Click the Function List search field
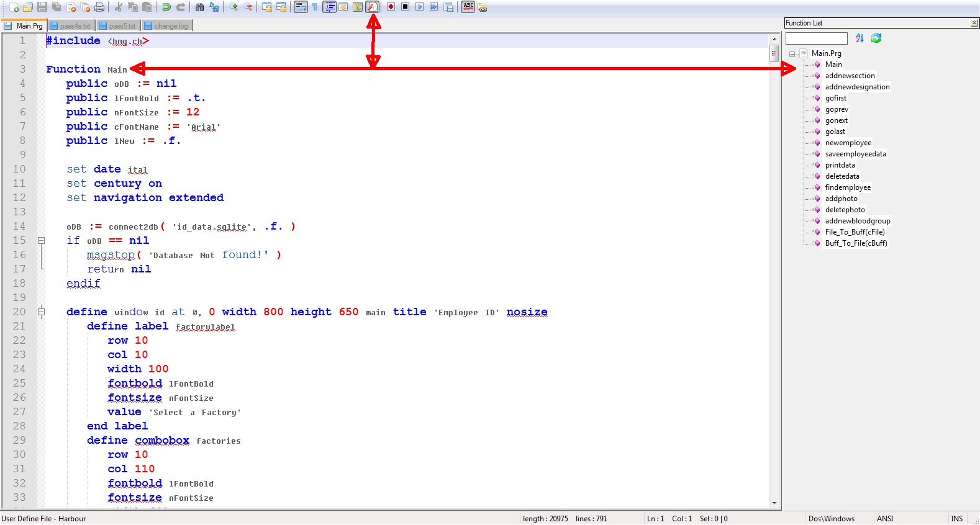The image size is (980, 525). coord(816,38)
